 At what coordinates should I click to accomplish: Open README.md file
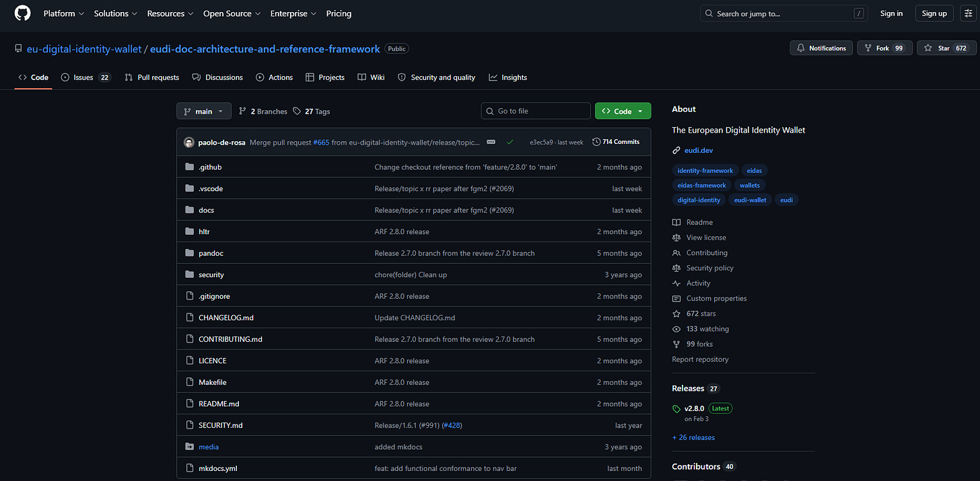click(x=219, y=404)
